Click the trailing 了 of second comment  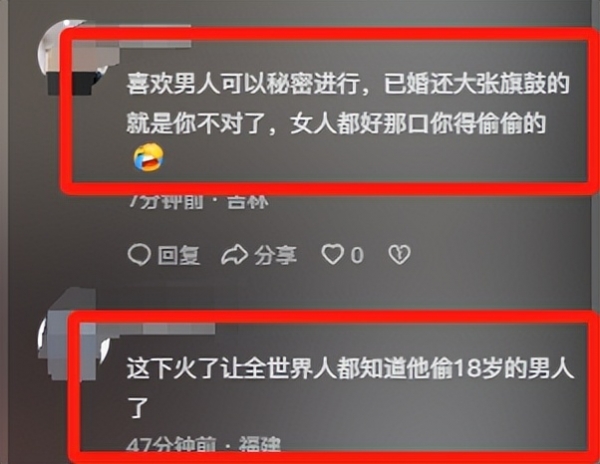click(x=138, y=408)
